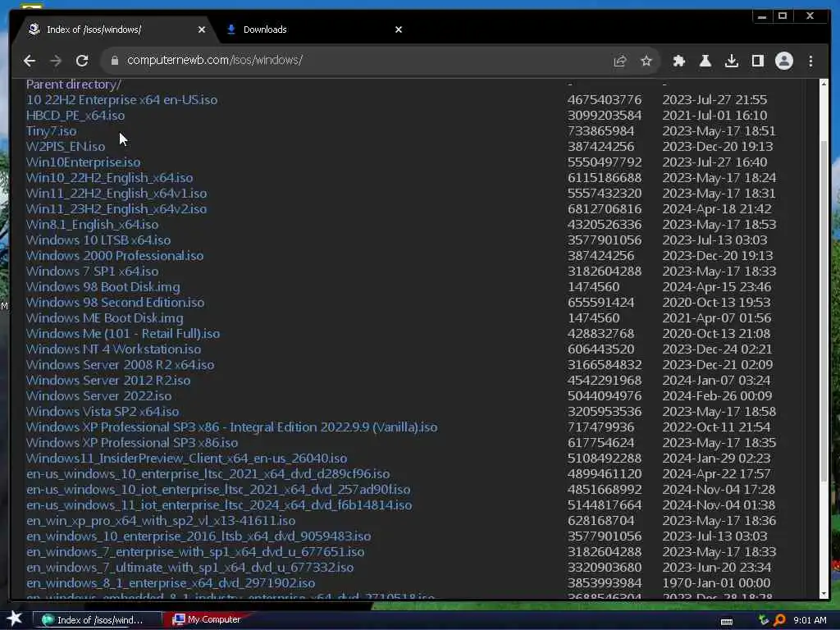
Task: Share this page via share icon
Action: coord(620,61)
